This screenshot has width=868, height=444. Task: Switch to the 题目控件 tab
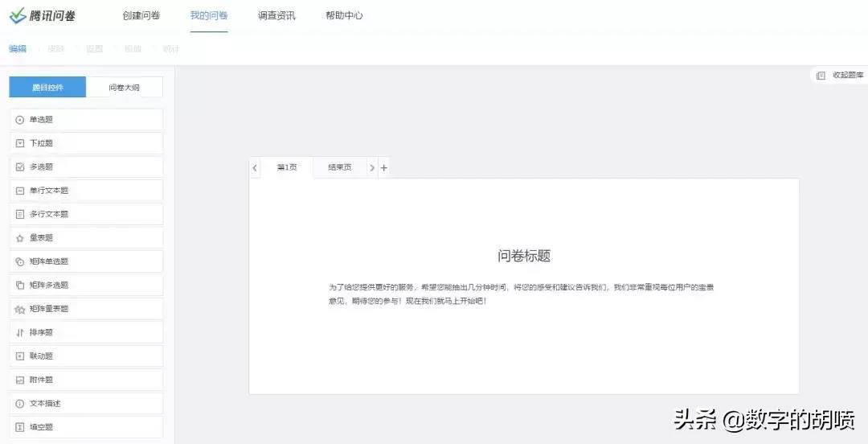[x=47, y=87]
